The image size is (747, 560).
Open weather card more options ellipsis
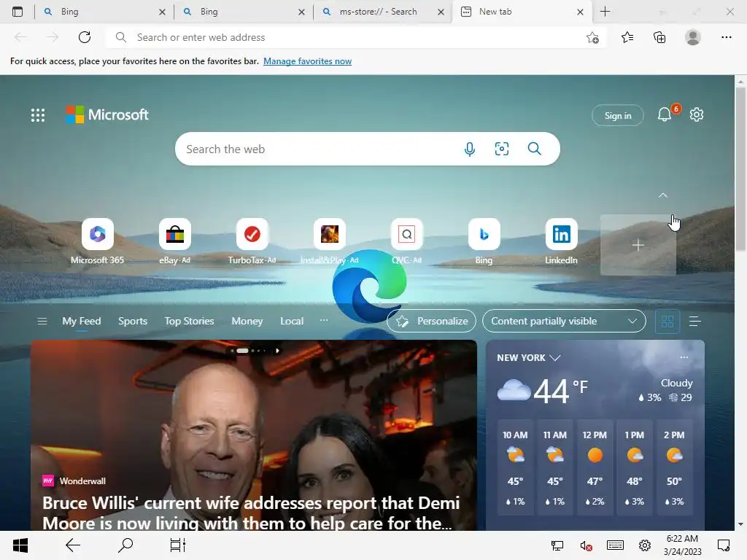(684, 357)
